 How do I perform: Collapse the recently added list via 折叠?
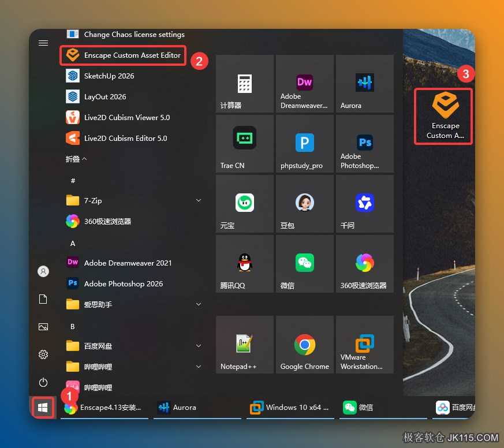[x=76, y=159]
